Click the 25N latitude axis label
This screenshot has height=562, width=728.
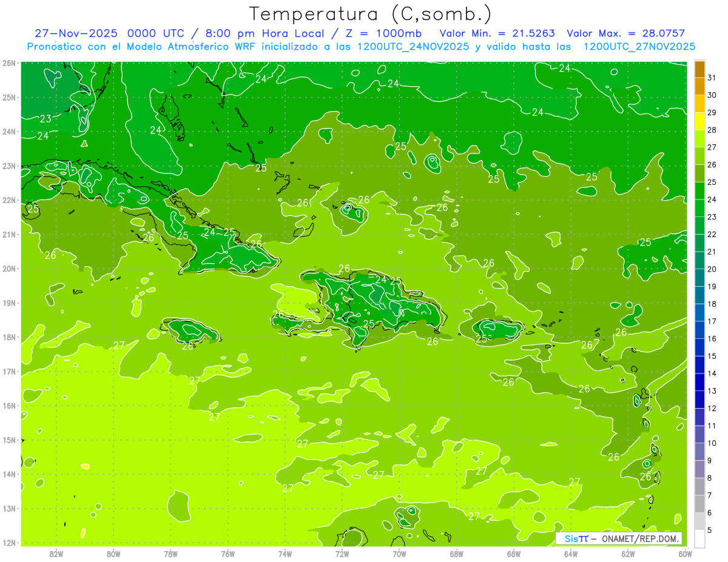[x=9, y=97]
